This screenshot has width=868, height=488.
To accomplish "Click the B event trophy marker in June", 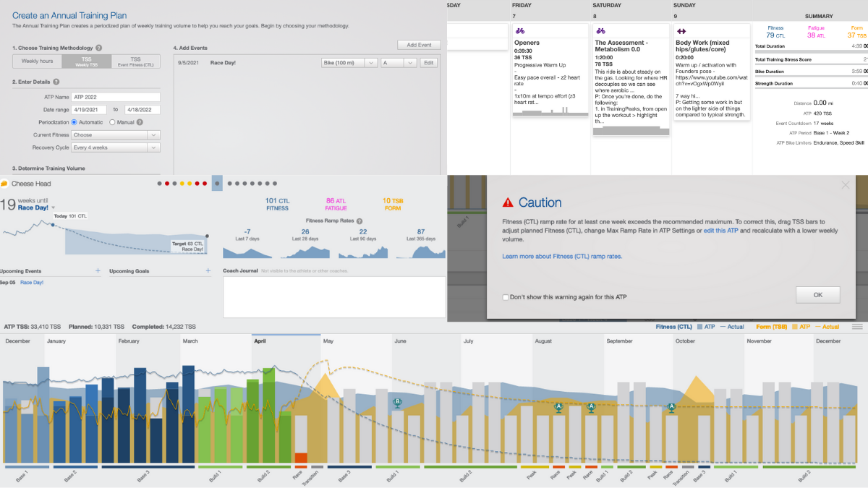I will click(396, 403).
